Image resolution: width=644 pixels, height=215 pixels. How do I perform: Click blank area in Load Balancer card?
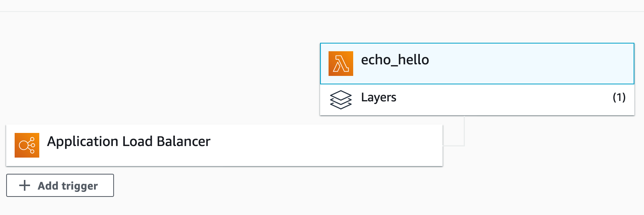(x=327, y=145)
